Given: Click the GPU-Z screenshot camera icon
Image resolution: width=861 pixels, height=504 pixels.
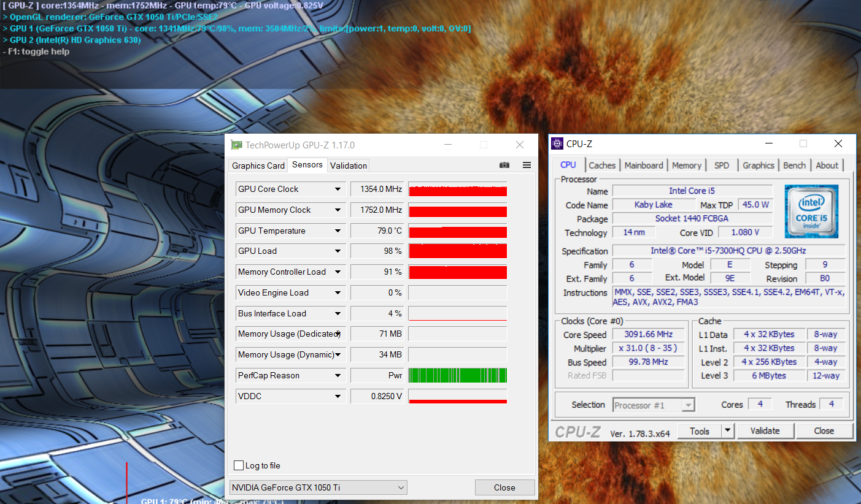Looking at the screenshot, I should tap(504, 165).
